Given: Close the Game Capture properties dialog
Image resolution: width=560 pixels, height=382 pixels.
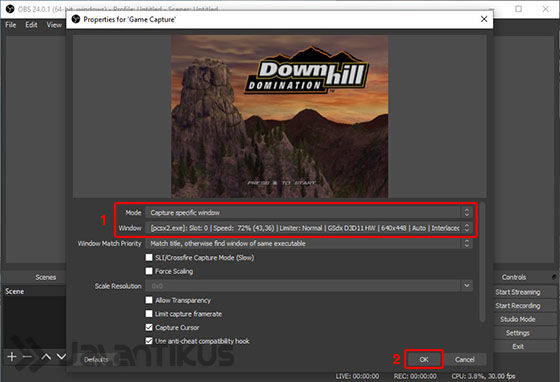Looking at the screenshot, I should point(484,19).
